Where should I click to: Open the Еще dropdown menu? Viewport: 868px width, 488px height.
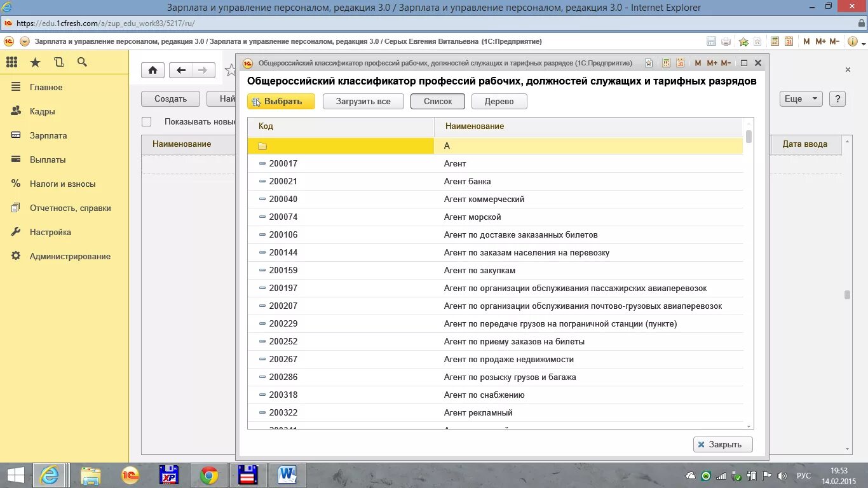point(801,98)
